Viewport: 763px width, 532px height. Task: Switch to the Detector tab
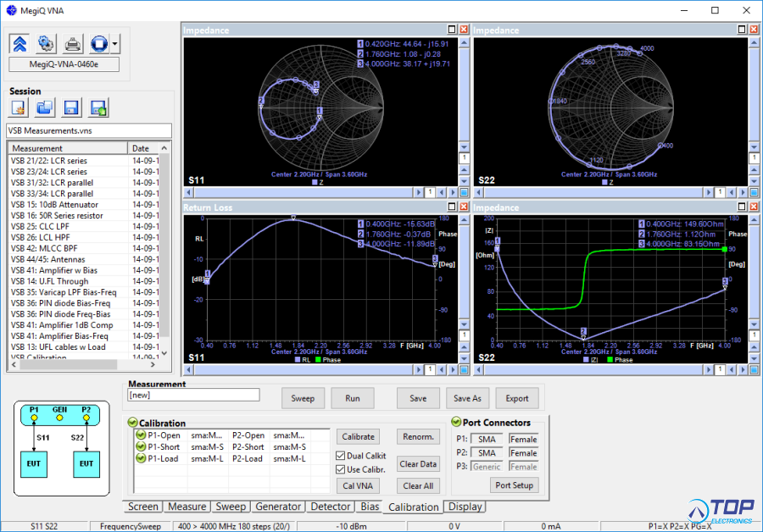pyautogui.click(x=331, y=507)
